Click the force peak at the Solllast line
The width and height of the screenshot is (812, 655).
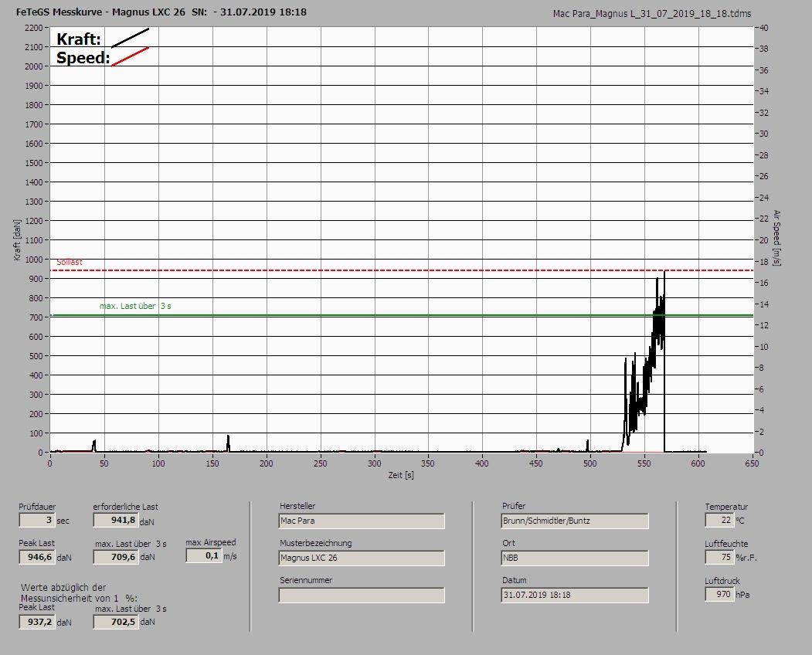pos(664,272)
